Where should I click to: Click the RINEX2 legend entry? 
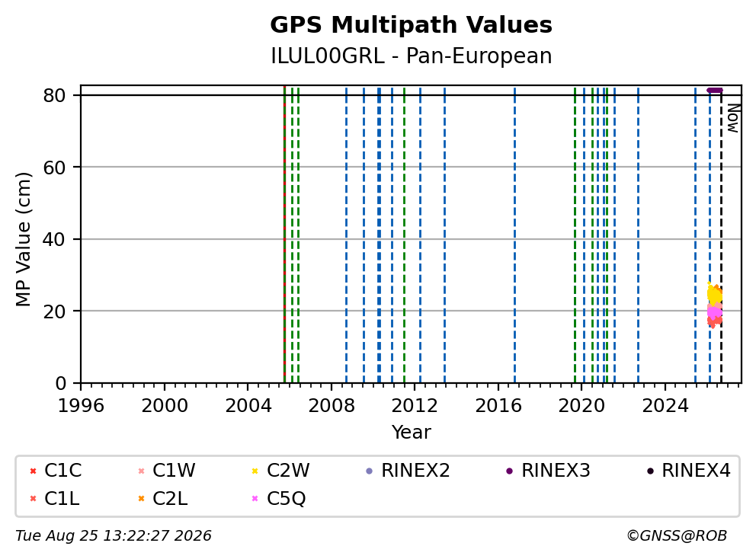click(408, 471)
